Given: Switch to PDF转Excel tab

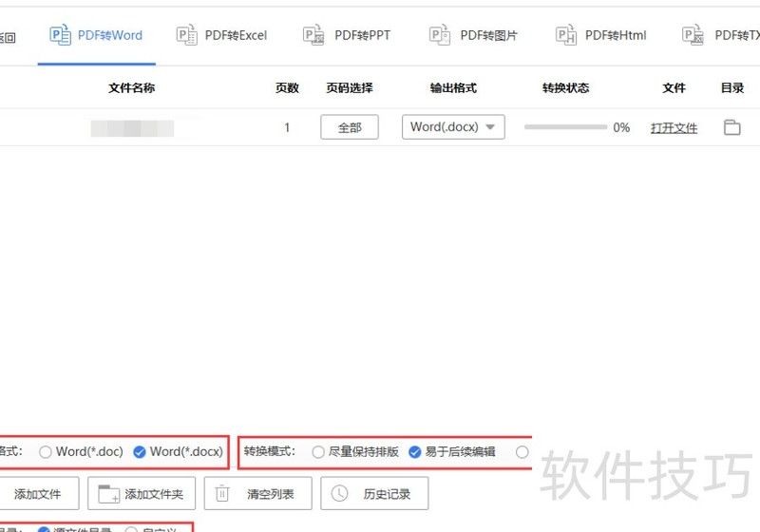Looking at the screenshot, I should [222, 35].
